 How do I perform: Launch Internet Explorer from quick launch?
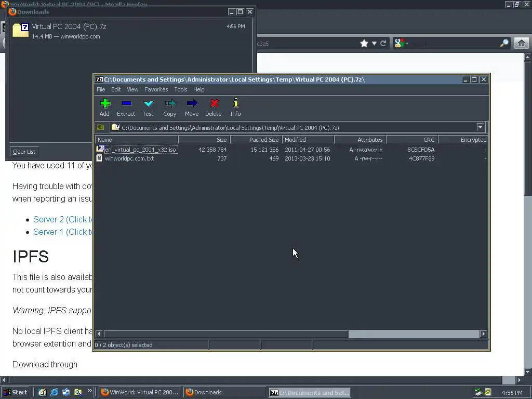click(54, 392)
